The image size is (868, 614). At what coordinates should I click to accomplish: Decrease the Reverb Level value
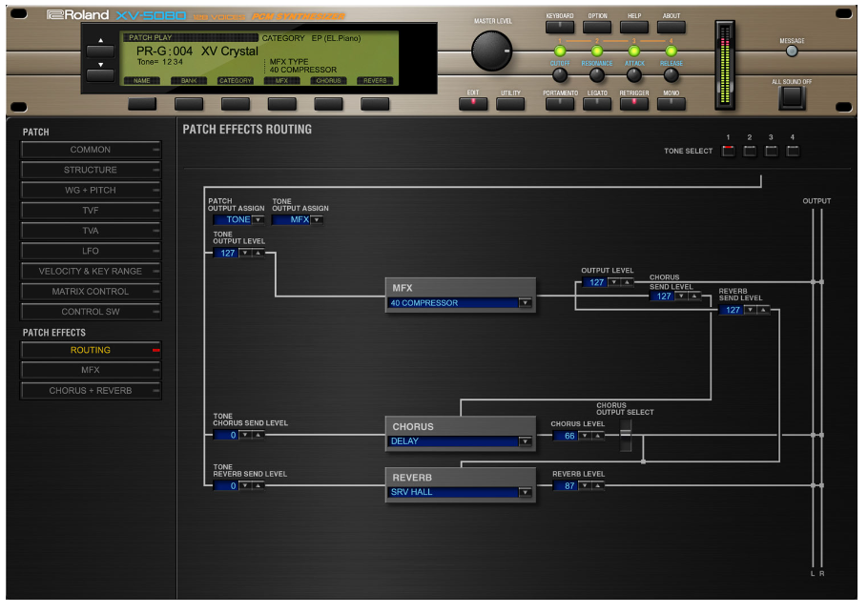click(585, 485)
